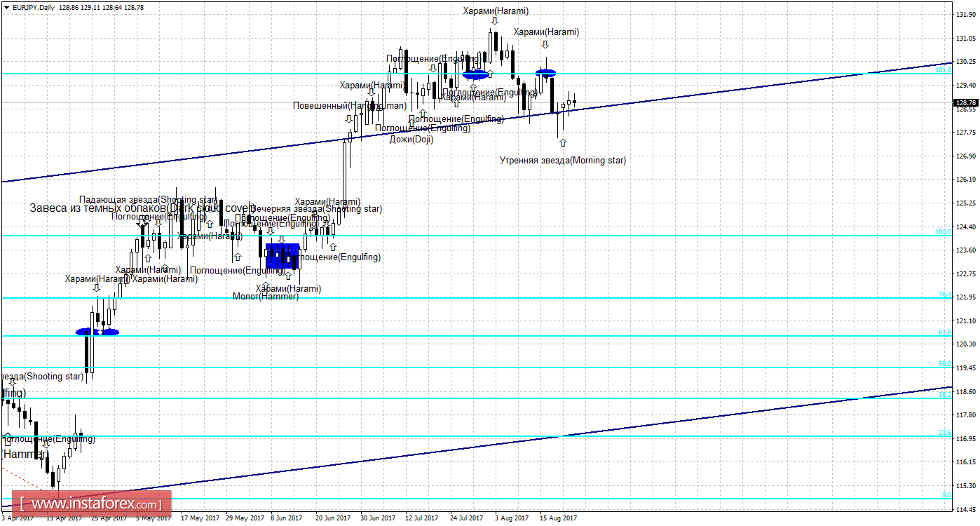Click the 121.10 price axis label

(x=967, y=321)
